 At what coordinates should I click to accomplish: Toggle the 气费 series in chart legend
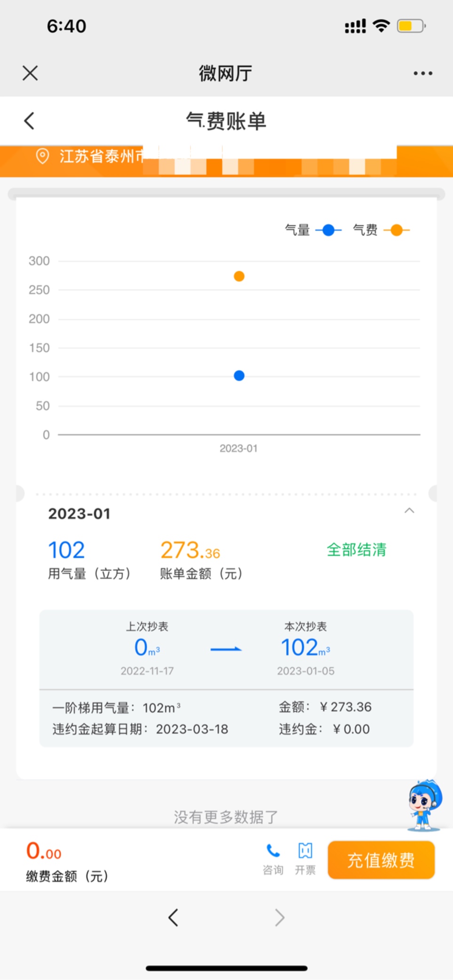point(381,230)
